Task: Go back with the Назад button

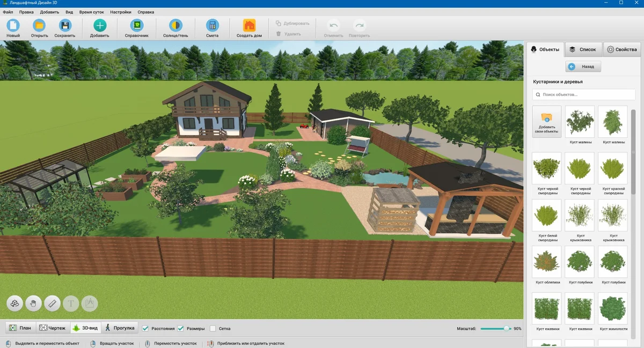Action: tap(583, 66)
